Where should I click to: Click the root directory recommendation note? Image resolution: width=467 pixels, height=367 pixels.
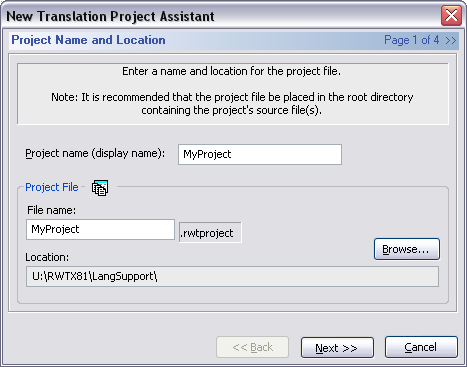pos(232,103)
